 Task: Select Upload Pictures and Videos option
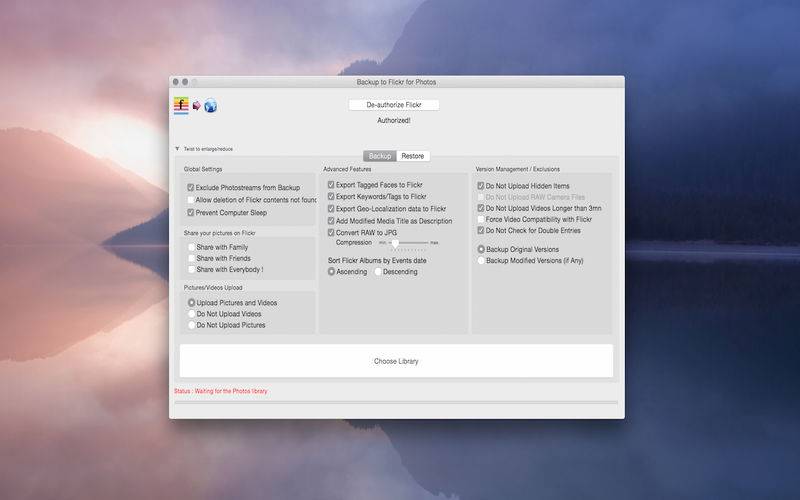[x=192, y=303]
